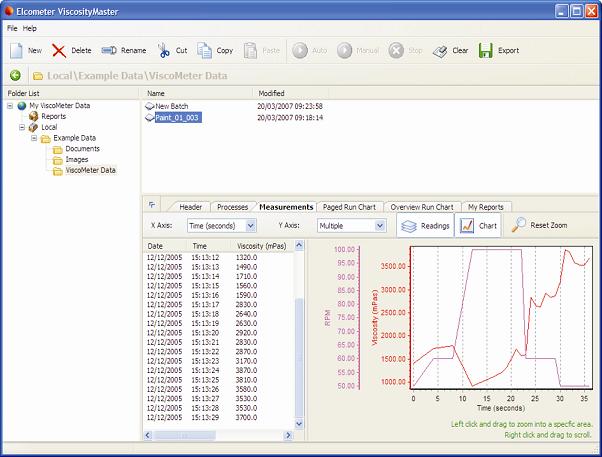Viewport: 602px width, 457px height.
Task: Select the Documents folder in tree
Action: 83,149
